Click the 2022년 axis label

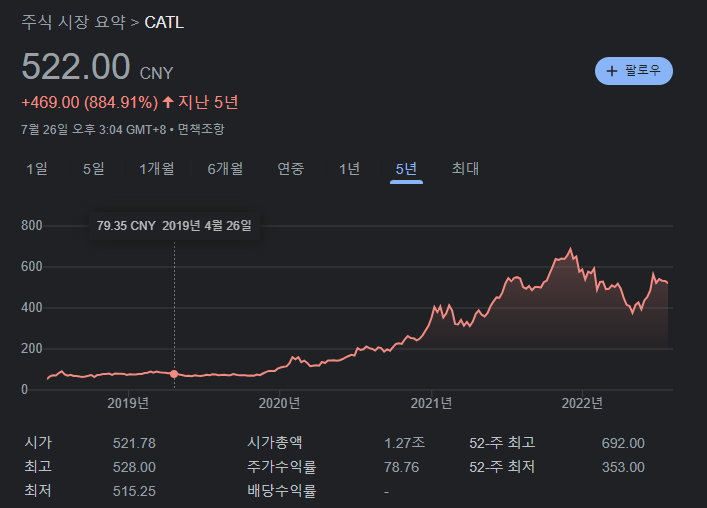[x=582, y=403]
